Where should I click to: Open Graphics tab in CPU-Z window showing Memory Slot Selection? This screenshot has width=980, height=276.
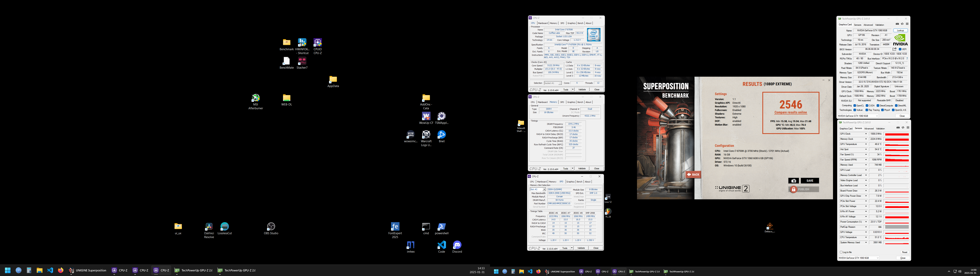pyautogui.click(x=570, y=182)
